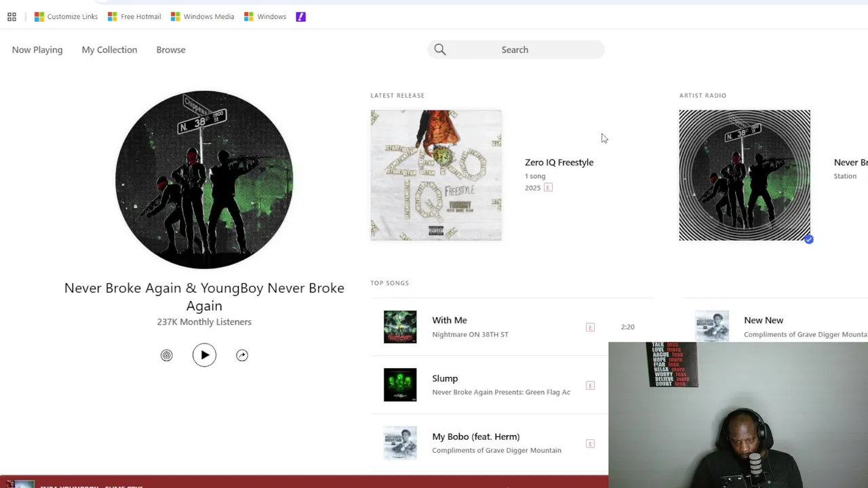
Task: Select the song My Bobo (feat. Herm)
Action: [x=476, y=436]
